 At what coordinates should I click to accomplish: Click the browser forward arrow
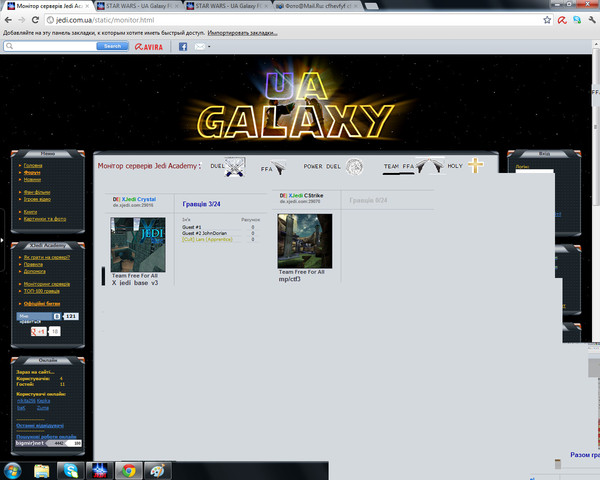[x=21, y=20]
